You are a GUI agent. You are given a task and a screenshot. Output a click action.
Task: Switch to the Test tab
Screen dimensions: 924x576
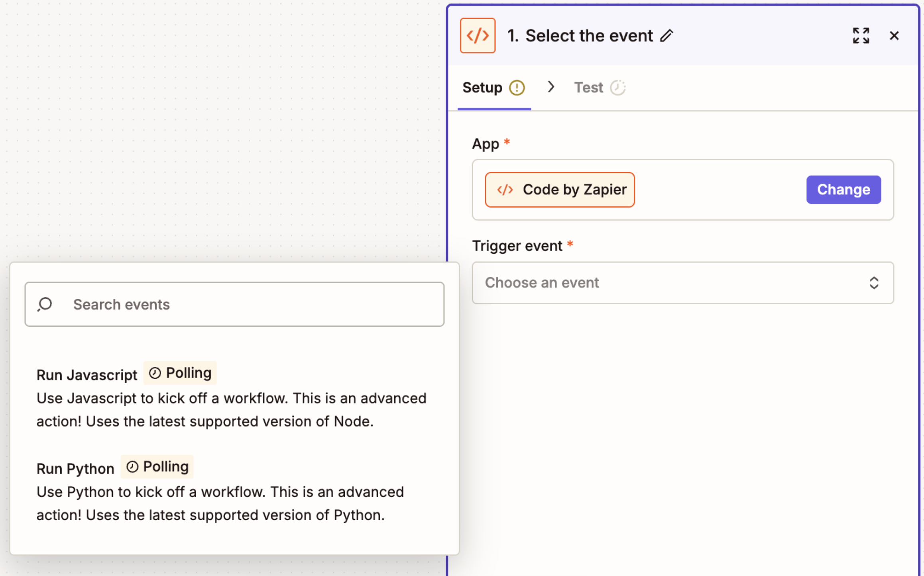589,87
